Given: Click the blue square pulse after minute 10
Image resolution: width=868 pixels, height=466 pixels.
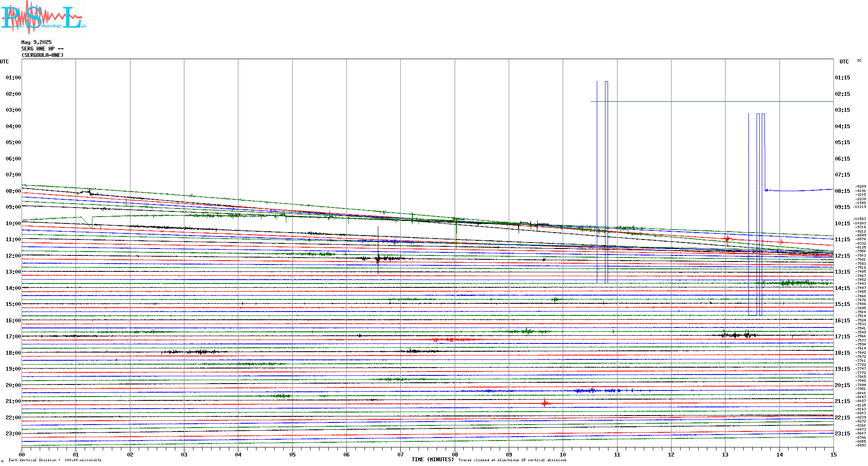Looking at the screenshot, I should (x=606, y=181).
